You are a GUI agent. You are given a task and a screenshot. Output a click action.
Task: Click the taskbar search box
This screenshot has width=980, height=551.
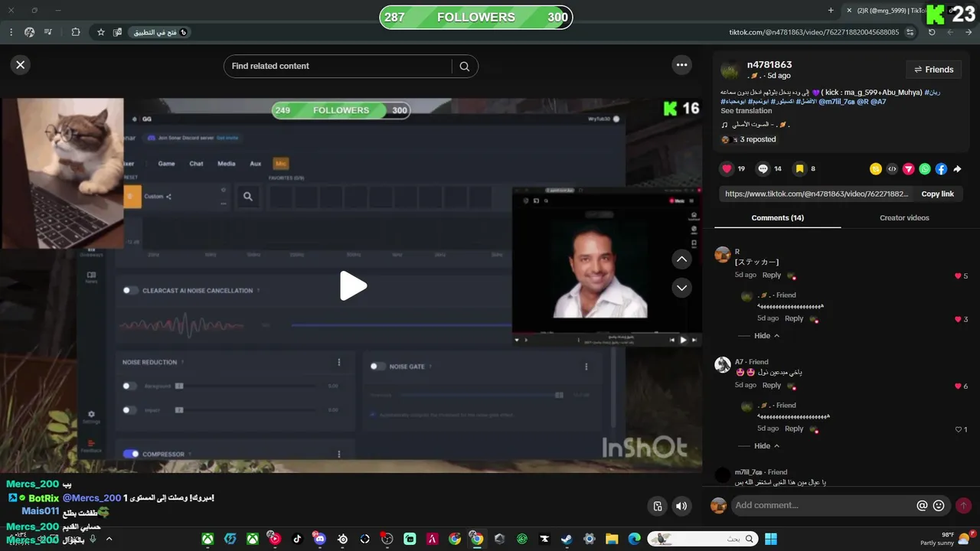702,539
